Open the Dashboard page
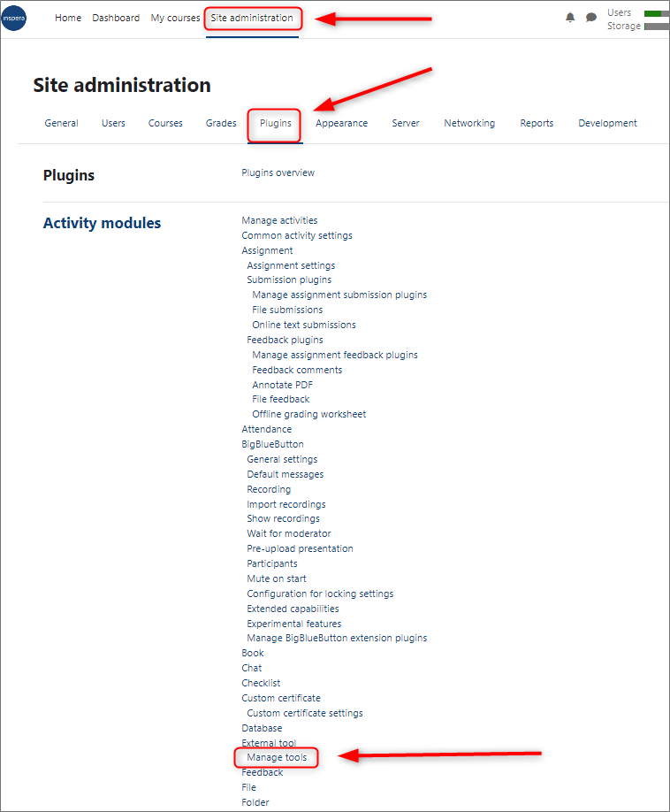 (116, 18)
